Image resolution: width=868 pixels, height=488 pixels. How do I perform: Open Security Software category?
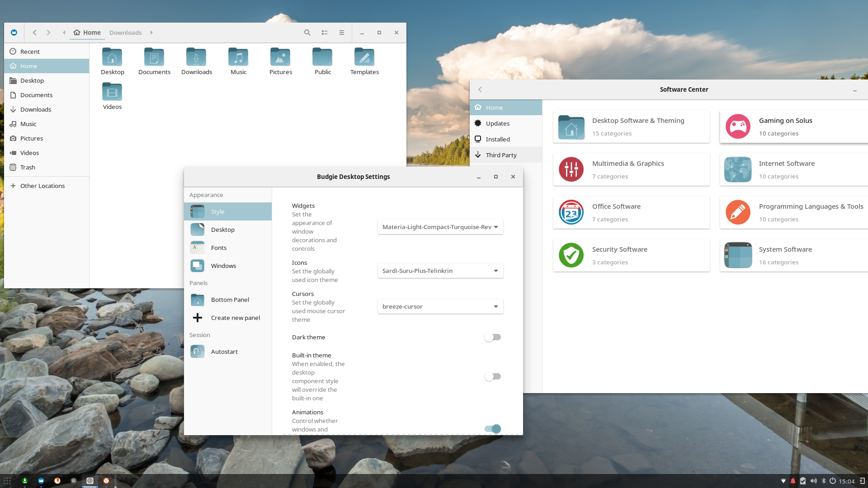(632, 255)
